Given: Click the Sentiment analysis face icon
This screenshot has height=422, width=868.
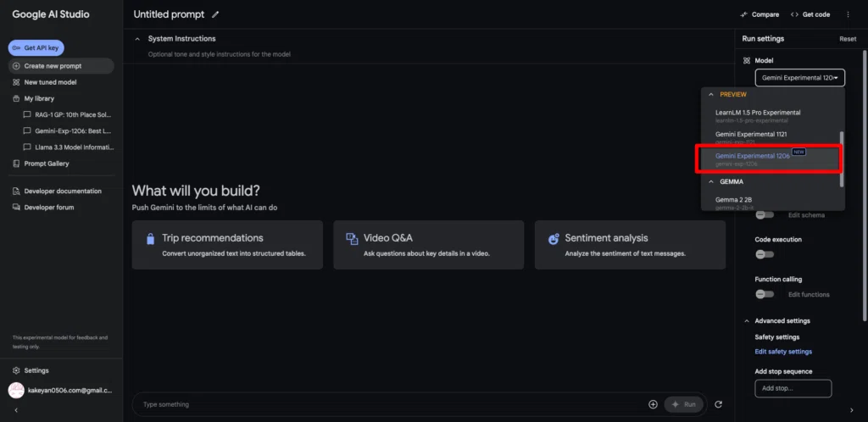Looking at the screenshot, I should click(554, 239).
